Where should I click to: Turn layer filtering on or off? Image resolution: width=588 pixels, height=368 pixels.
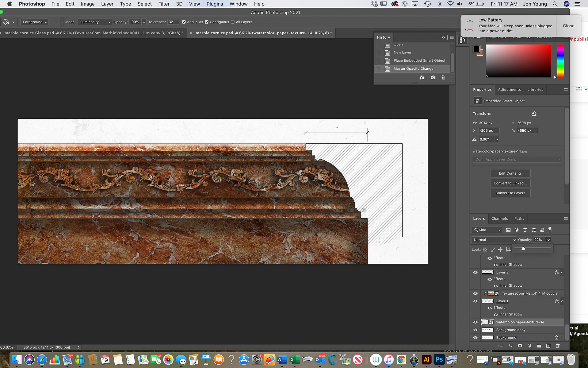pyautogui.click(x=550, y=229)
